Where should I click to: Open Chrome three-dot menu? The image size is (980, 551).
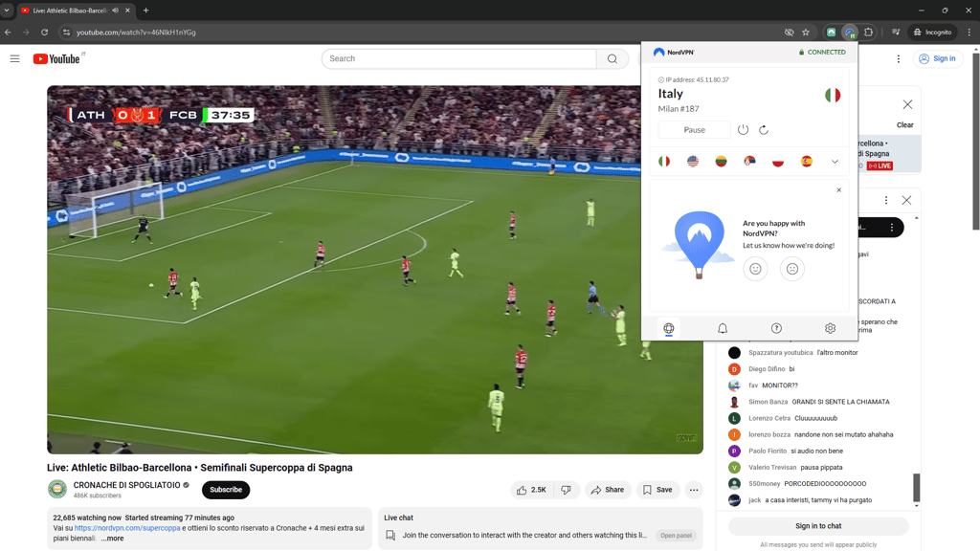click(969, 32)
